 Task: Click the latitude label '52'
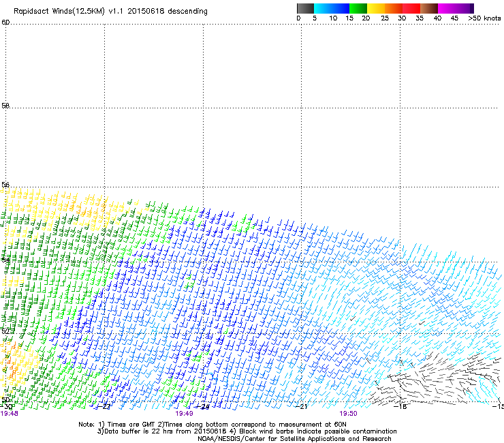point(5,331)
